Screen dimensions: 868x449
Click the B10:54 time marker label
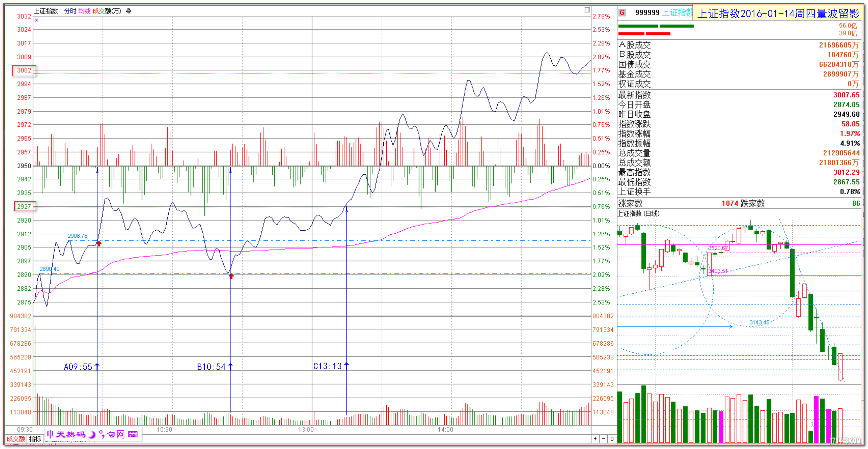(211, 367)
